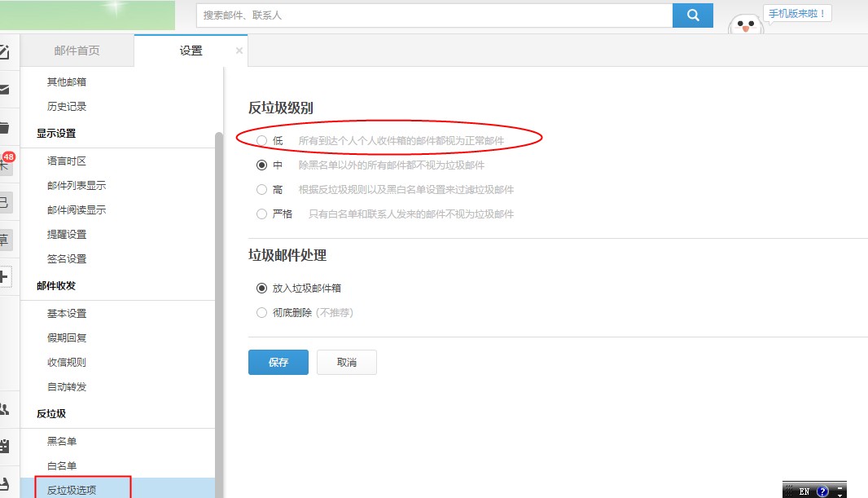Open 签名设置 in the settings sidebar
The image size is (868, 498).
click(x=67, y=259)
